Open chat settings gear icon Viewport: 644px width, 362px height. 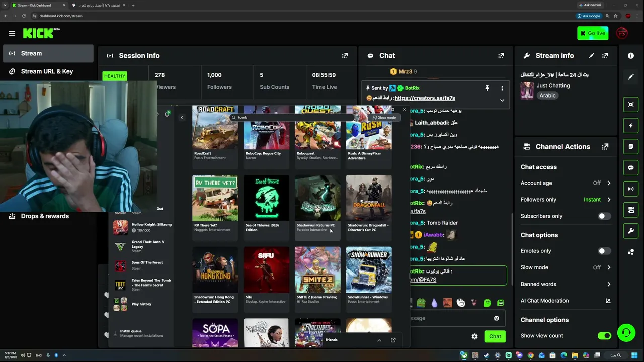pos(474,336)
